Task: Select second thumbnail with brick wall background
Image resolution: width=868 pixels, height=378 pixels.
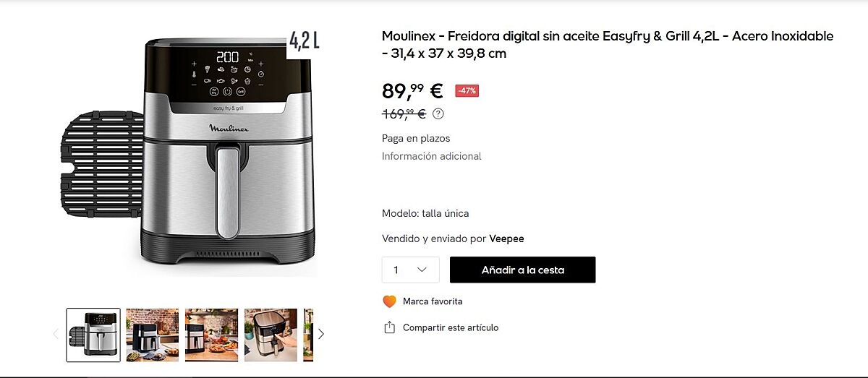Action: (153, 335)
